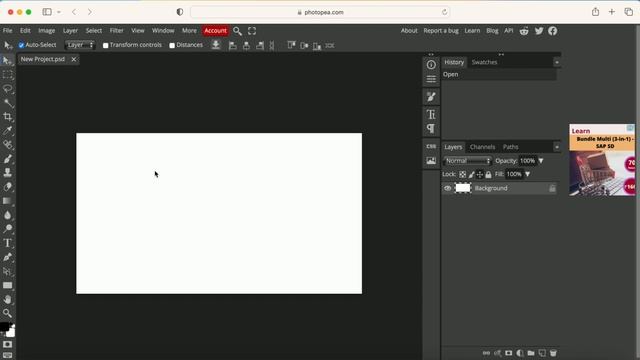Select the Brush tool
The width and height of the screenshot is (640, 360).
[7, 159]
